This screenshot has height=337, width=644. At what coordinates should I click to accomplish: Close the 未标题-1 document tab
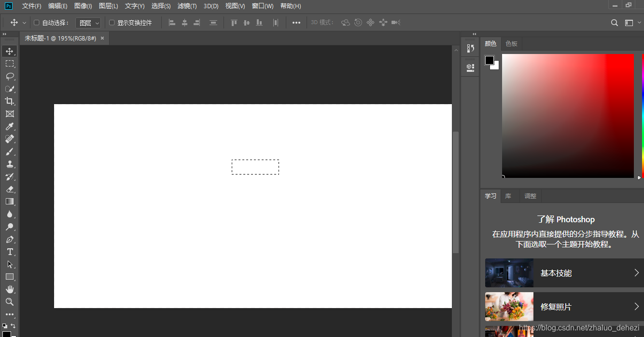tap(102, 38)
